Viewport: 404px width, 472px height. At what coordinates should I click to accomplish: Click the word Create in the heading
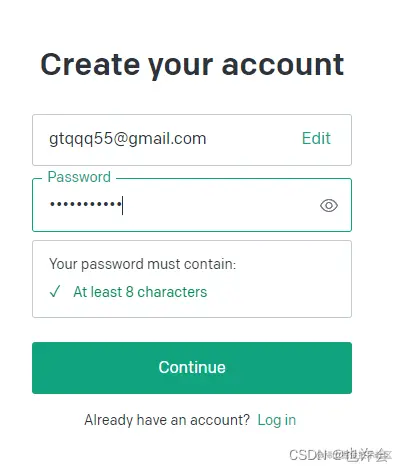(x=90, y=65)
